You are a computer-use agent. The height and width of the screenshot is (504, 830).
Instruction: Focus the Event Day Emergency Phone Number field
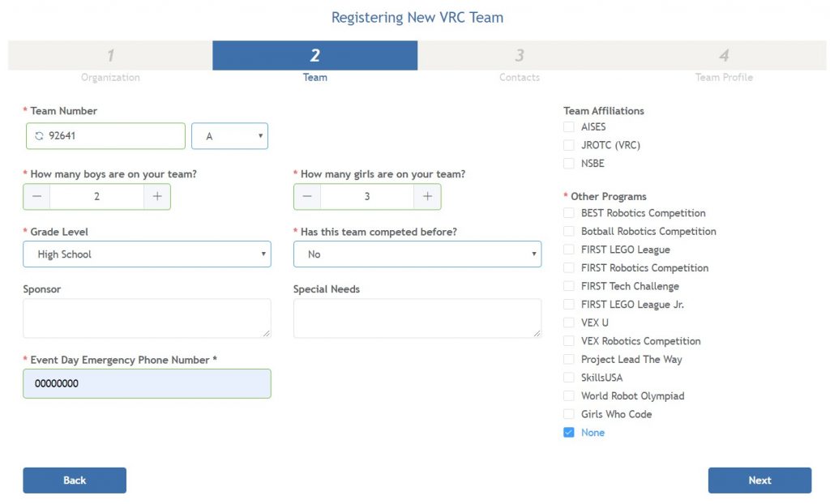point(147,384)
